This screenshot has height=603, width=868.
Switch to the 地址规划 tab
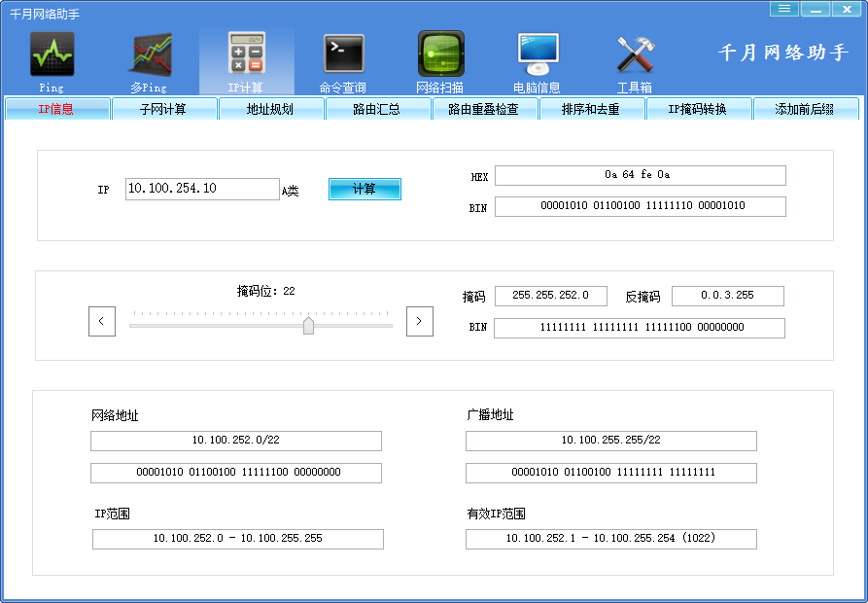tap(271, 109)
